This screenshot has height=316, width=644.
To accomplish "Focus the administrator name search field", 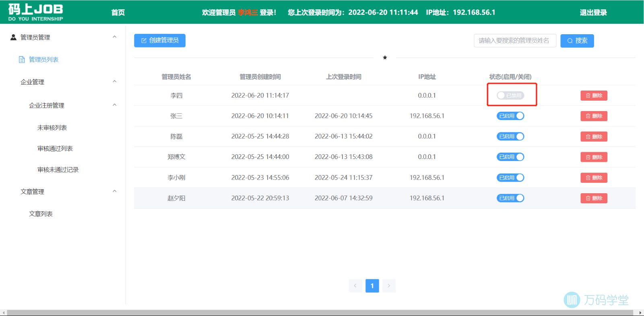I will pos(515,41).
